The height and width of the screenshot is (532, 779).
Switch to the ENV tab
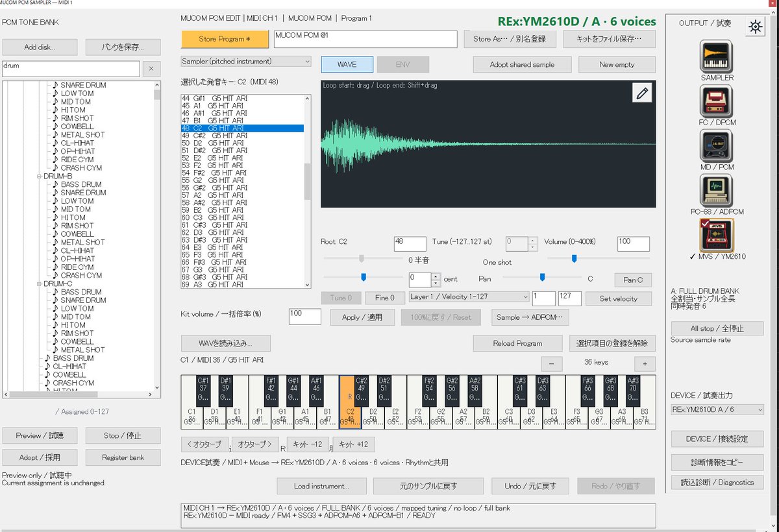(402, 64)
